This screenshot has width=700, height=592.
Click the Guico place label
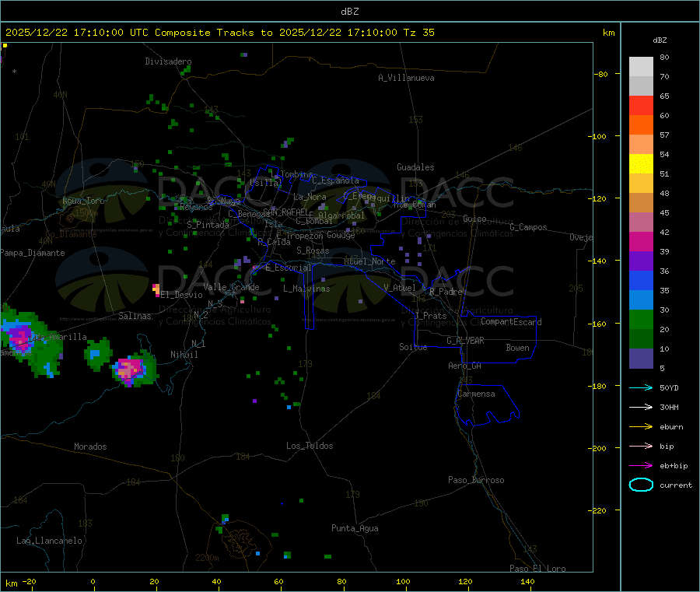(474, 219)
